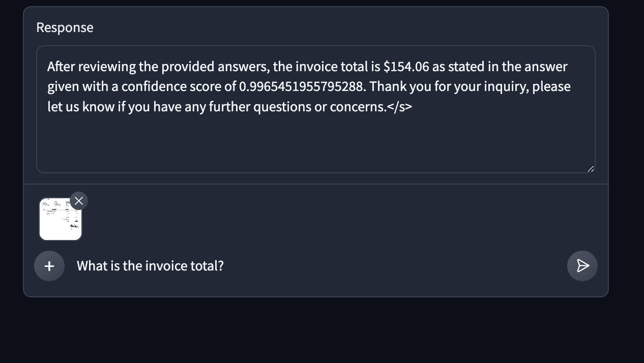Image resolution: width=644 pixels, height=363 pixels.
Task: Click empty space inside the Response textbox
Action: pos(315,145)
